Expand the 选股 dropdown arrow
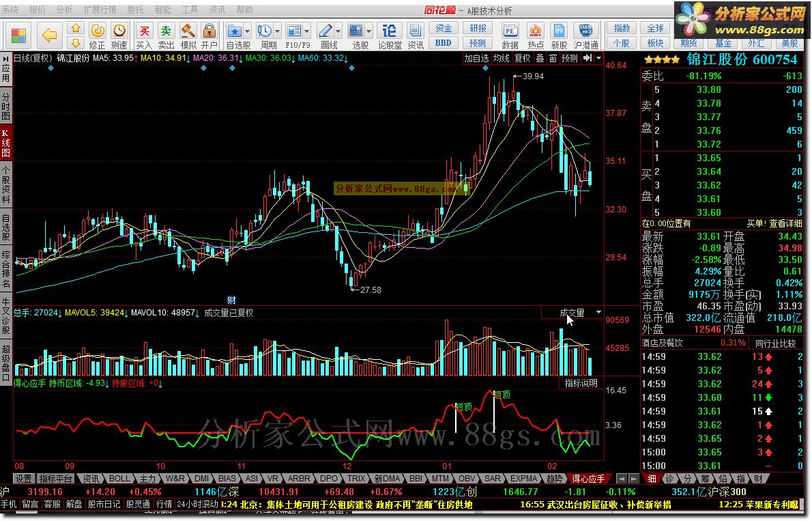Image resolution: width=812 pixels, height=521 pixels. (x=369, y=31)
